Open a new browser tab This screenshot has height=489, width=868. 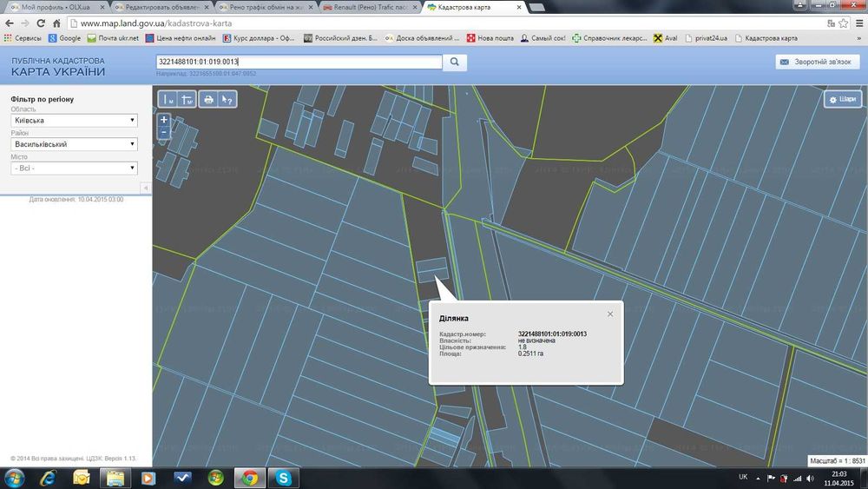[x=536, y=7]
